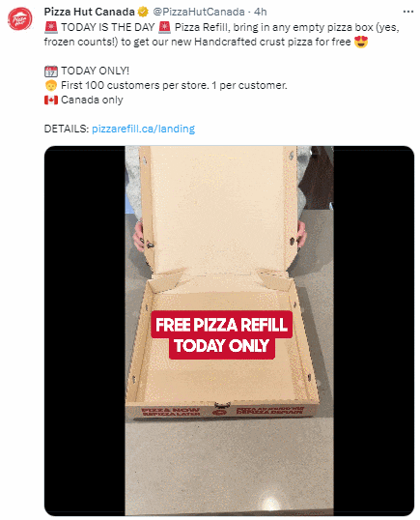The width and height of the screenshot is (420, 520).
Task: Click the siren emoji before Pizza Refill
Action: coord(165,27)
